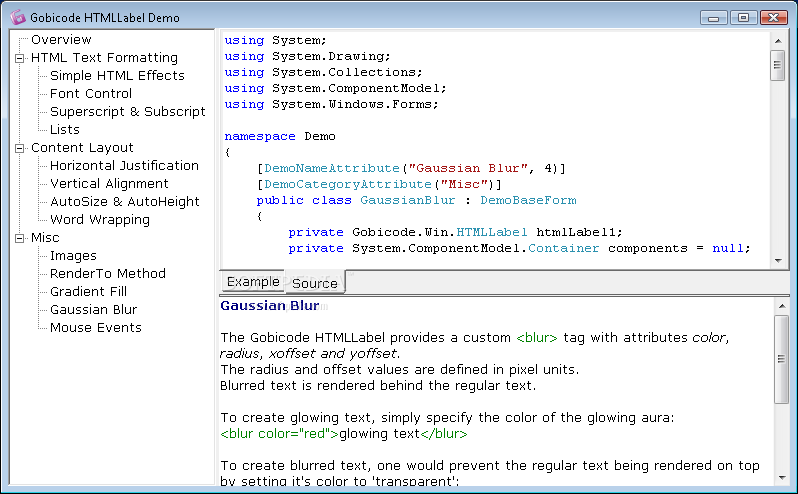Click description pane scroll up arrow
This screenshot has width=798, height=494.
781,306
